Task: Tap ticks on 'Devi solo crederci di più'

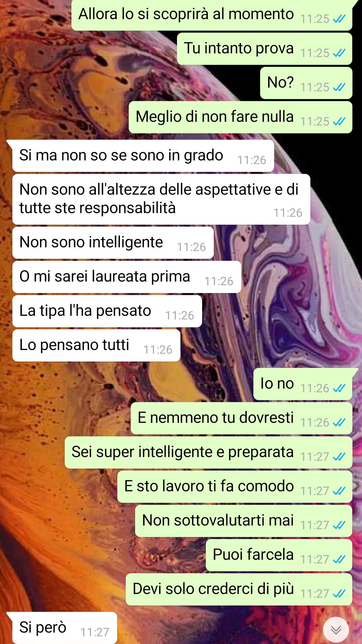Action: click(339, 594)
